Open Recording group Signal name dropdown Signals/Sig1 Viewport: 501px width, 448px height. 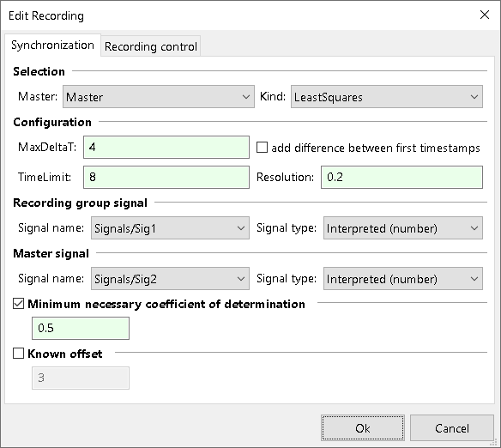pos(170,227)
